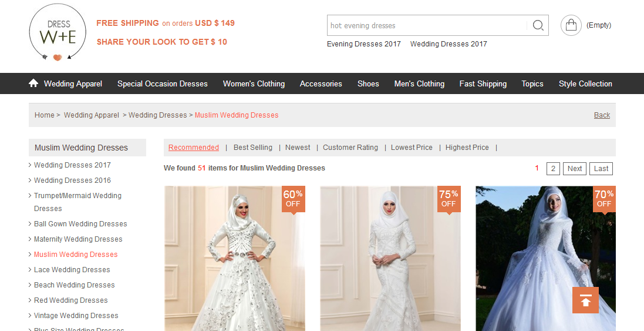Viewport: 644px width, 331px height.
Task: Click SHARE YOUR LOOK TO GET $10 banner
Action: 162,42
